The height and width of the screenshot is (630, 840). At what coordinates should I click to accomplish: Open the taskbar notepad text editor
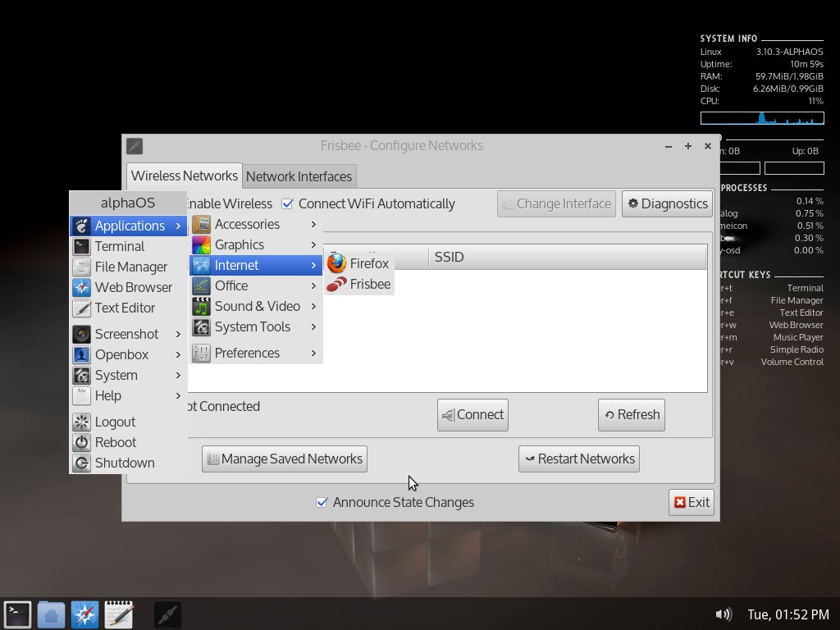click(119, 614)
